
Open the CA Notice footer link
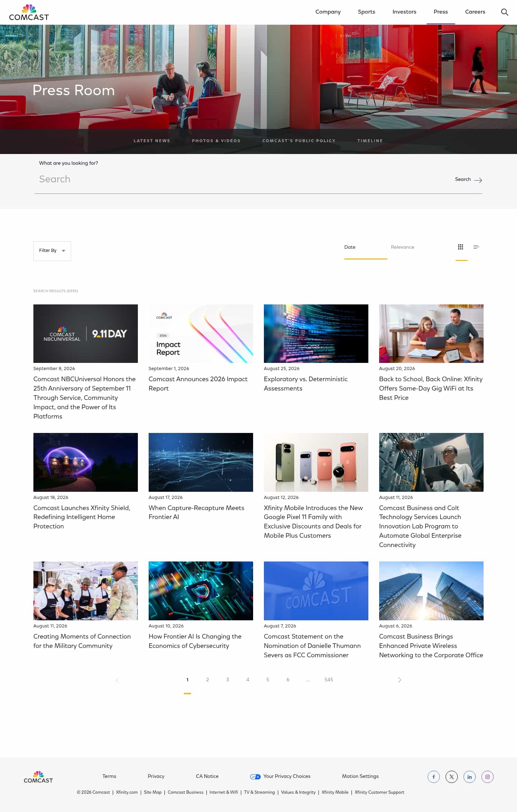(x=207, y=776)
